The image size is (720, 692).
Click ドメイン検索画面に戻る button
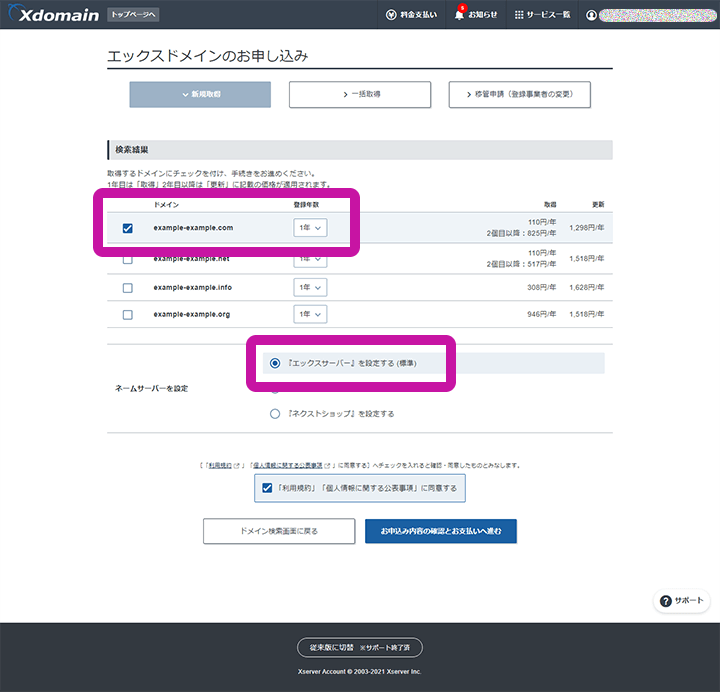click(279, 531)
